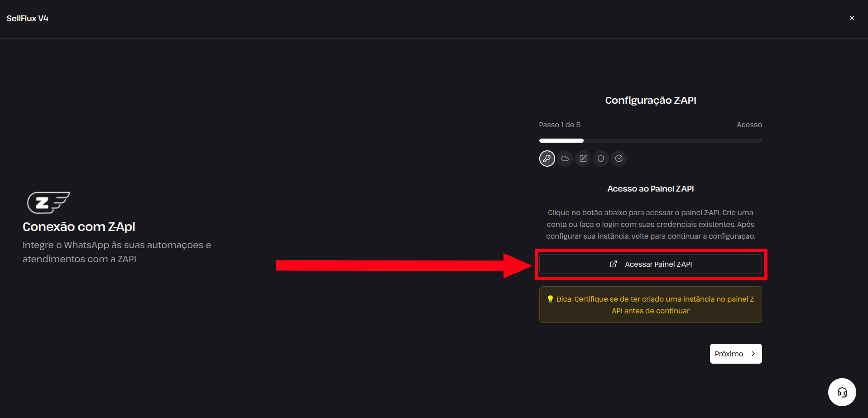The width and height of the screenshot is (868, 418).
Task: Click the Z-Api winged logo
Action: click(x=48, y=202)
